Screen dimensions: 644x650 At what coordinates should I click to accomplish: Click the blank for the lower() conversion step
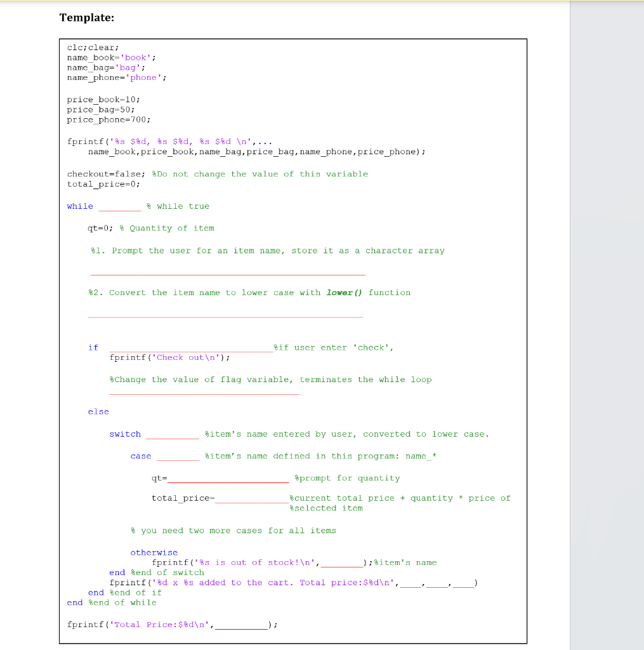coord(225,314)
